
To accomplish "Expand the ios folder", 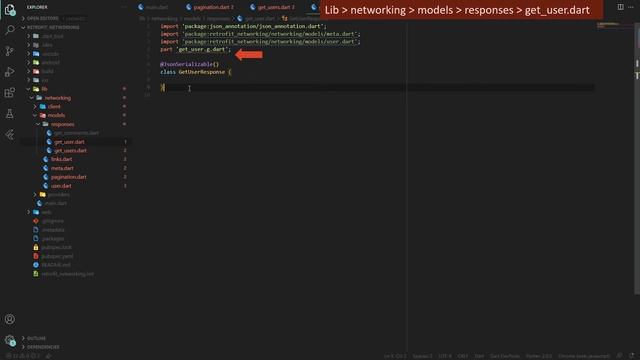I will pyautogui.click(x=45, y=80).
